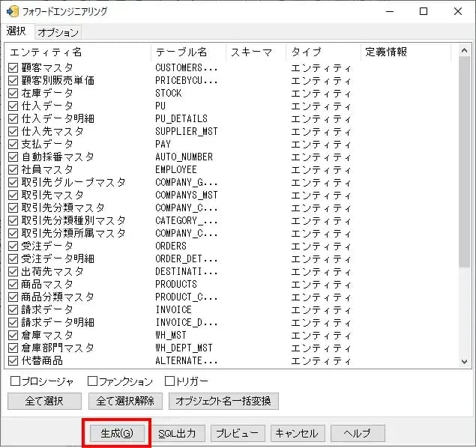Enable the ファンクション checkbox
The width and height of the screenshot is (476, 448).
tap(93, 381)
